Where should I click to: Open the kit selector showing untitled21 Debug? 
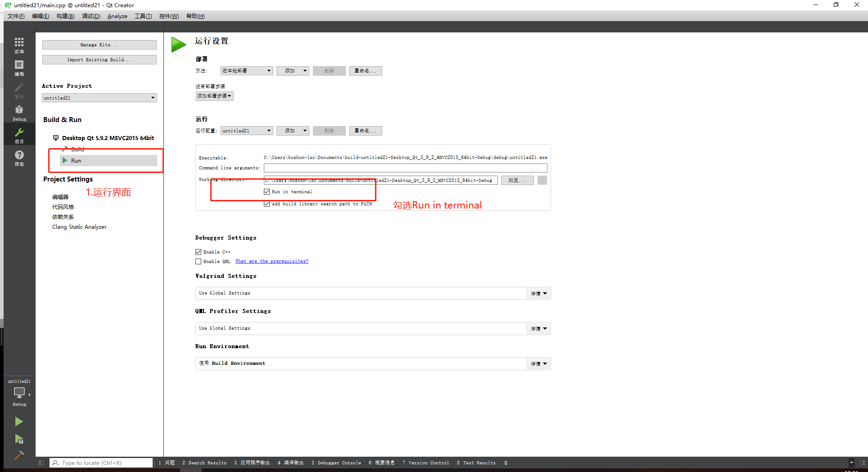pos(19,393)
